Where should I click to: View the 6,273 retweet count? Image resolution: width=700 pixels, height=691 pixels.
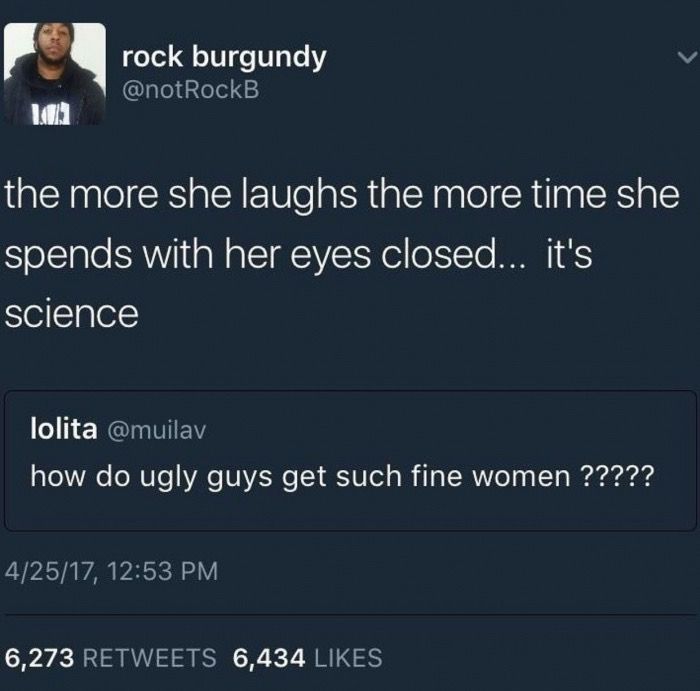point(39,658)
